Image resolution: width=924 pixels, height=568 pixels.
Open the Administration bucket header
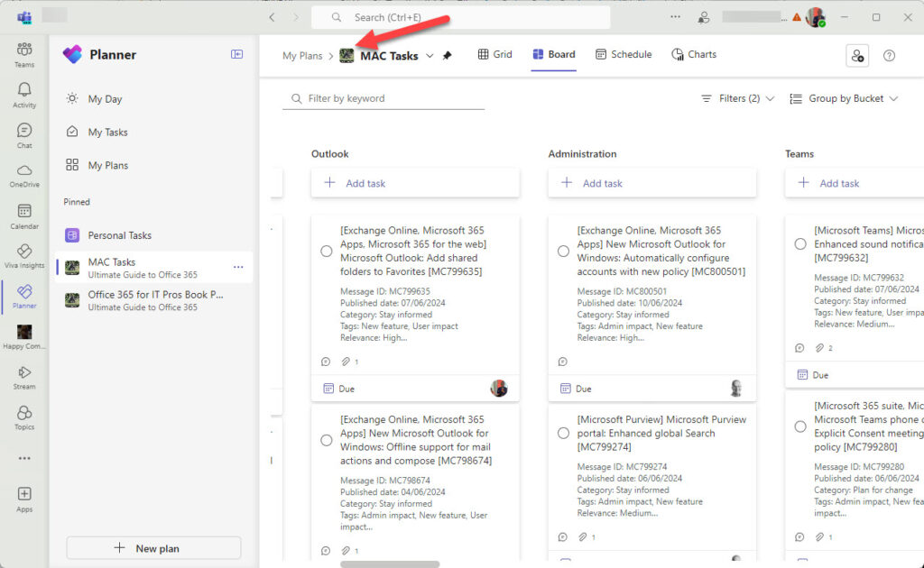(582, 153)
